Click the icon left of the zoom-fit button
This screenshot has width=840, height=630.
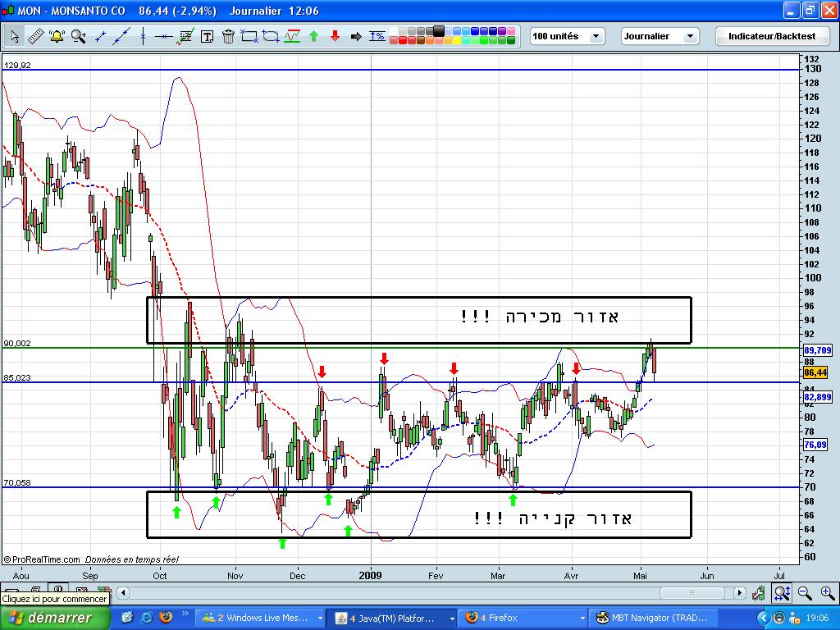pyautogui.click(x=759, y=592)
